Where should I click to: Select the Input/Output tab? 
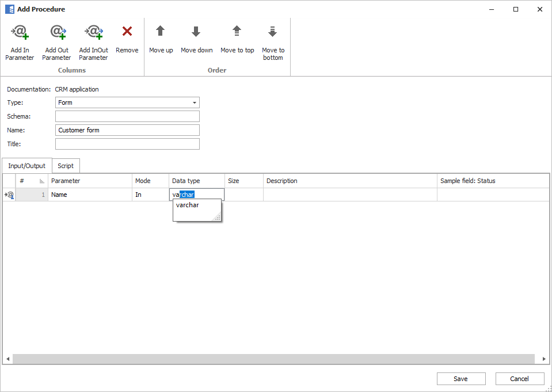[x=26, y=166]
